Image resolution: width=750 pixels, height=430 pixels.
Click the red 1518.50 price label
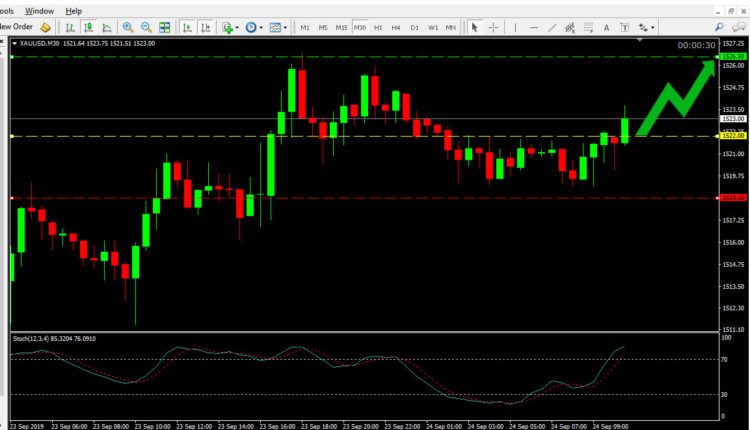coord(733,197)
